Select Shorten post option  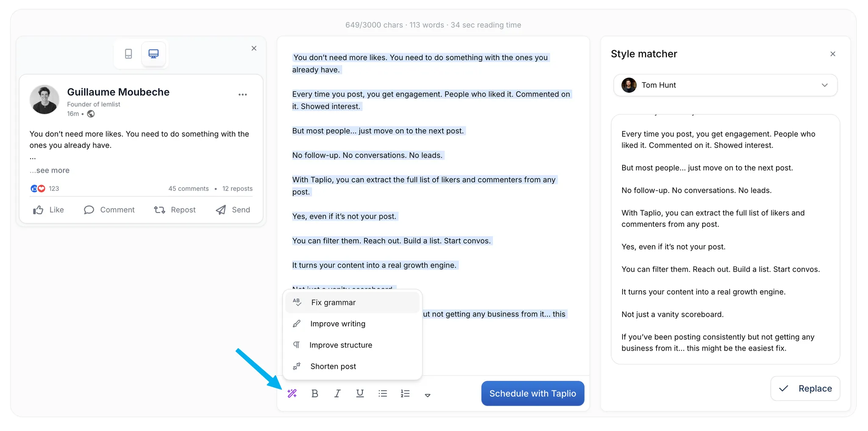(352, 366)
